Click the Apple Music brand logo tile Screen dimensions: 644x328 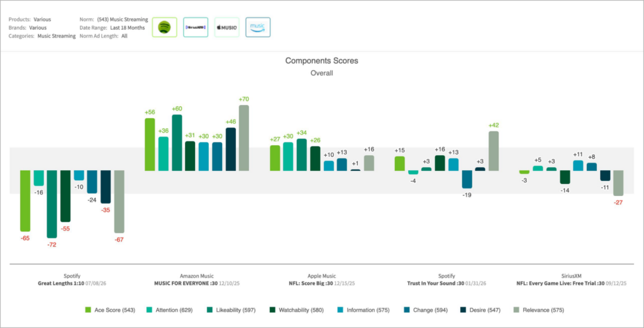(226, 27)
